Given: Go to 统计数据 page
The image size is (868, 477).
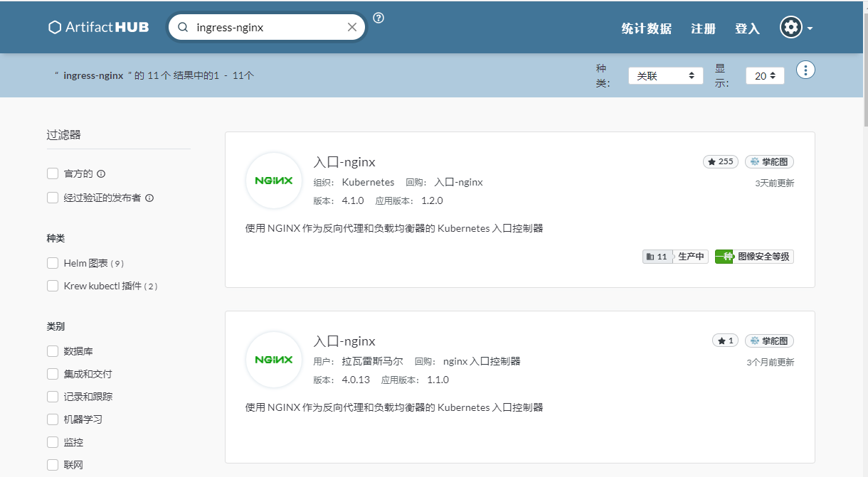Looking at the screenshot, I should tap(646, 28).
